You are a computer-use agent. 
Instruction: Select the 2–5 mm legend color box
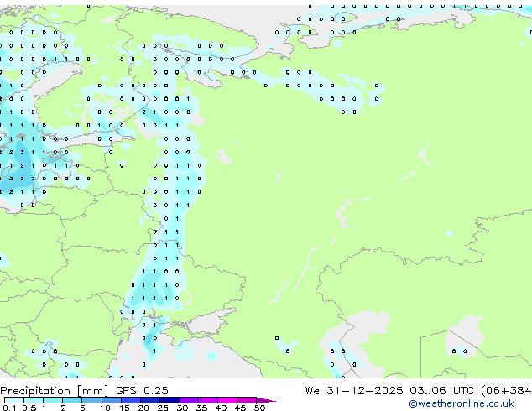click(x=72, y=400)
